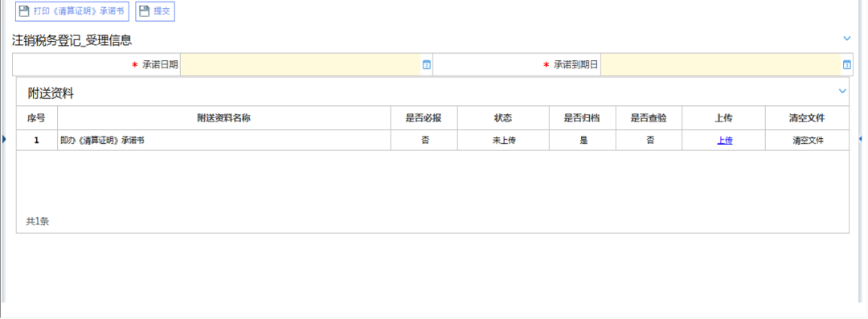The width and height of the screenshot is (868, 319).
Task: Click the 状态 column header
Action: (503, 118)
